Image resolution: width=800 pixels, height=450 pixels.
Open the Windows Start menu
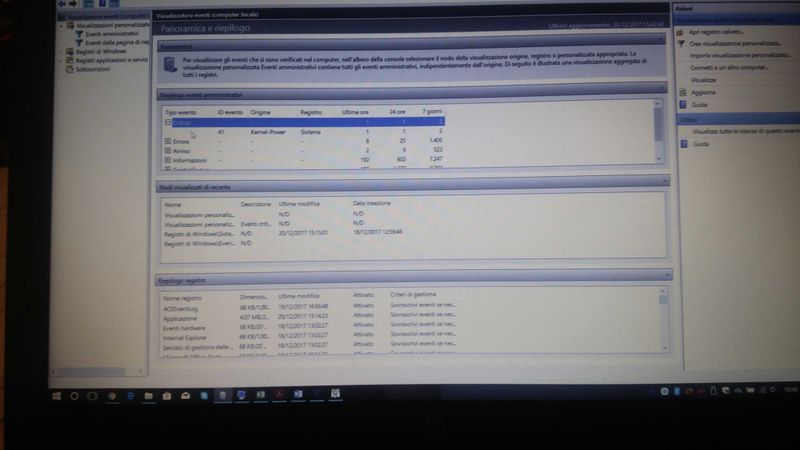(x=56, y=396)
